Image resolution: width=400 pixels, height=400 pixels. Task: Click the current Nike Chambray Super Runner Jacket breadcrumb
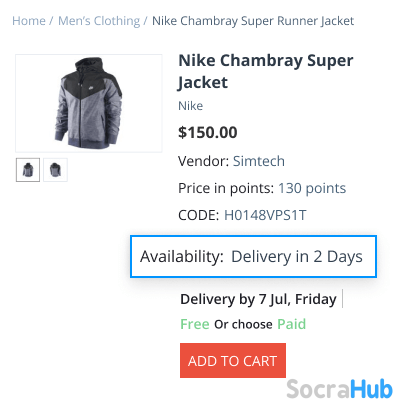pyautogui.click(x=253, y=21)
